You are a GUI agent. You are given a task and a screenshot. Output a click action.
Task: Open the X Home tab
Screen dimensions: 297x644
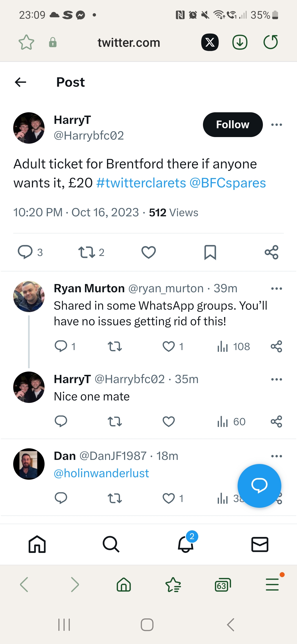(x=37, y=544)
